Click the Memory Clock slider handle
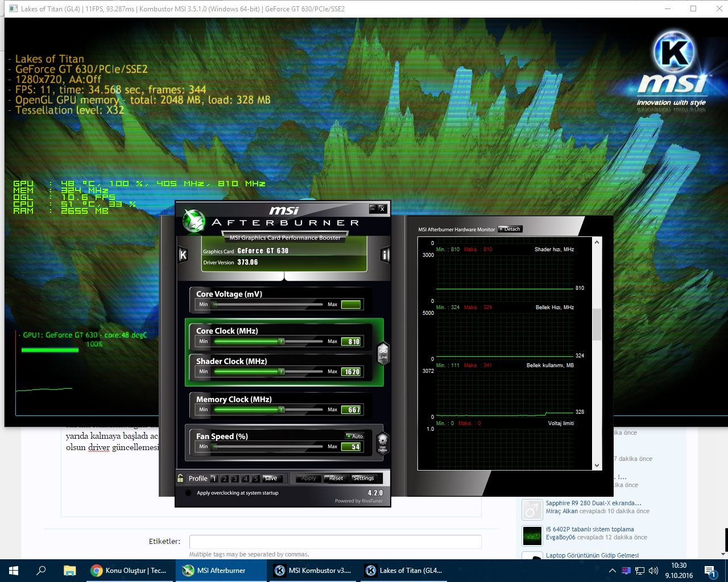Viewport: 728px width, 582px height. [281, 410]
